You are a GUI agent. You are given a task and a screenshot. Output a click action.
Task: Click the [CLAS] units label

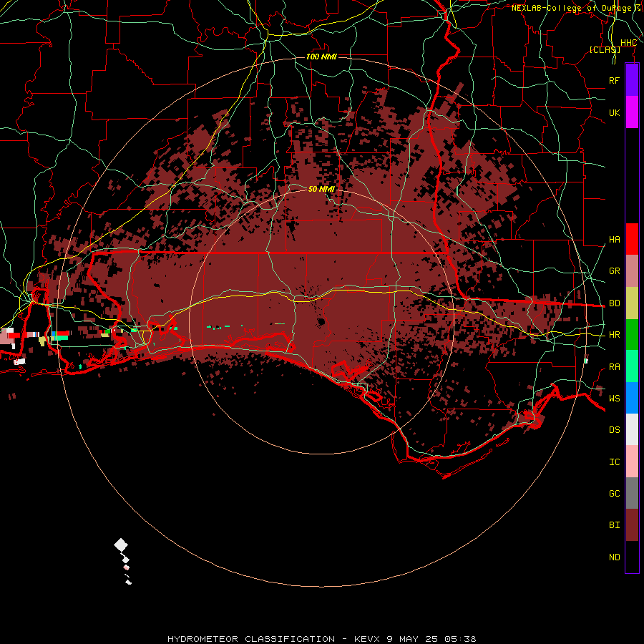point(605,49)
